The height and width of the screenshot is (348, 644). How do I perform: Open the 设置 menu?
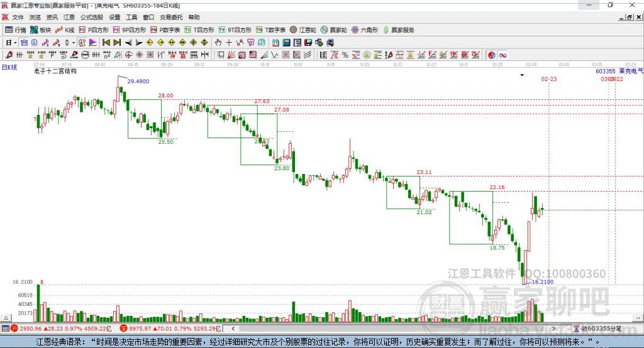[114, 17]
